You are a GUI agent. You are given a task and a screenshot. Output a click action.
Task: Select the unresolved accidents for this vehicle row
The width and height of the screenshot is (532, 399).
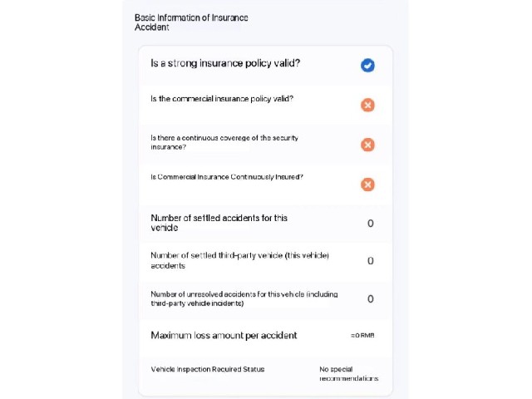[265, 298]
